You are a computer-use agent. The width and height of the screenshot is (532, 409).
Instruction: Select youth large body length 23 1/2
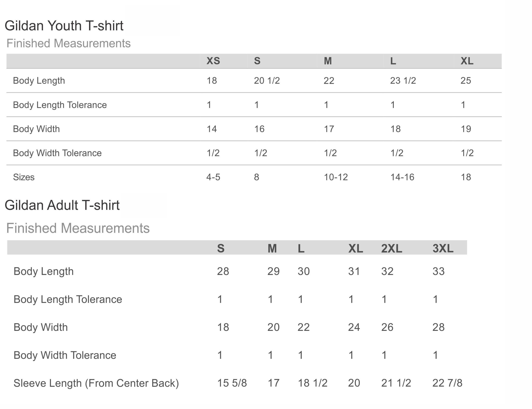click(x=403, y=81)
